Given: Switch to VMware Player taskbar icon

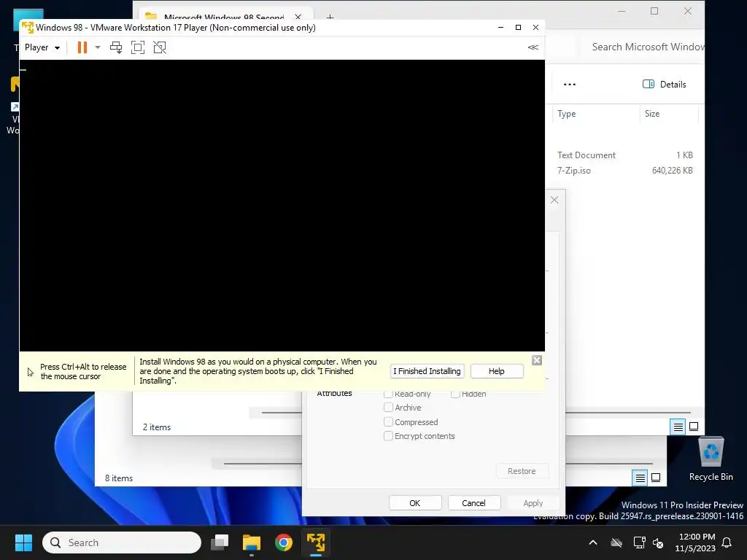Looking at the screenshot, I should 316,542.
